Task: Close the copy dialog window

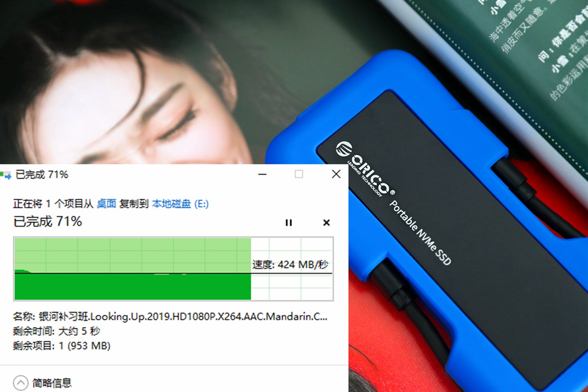Action: pos(336,174)
